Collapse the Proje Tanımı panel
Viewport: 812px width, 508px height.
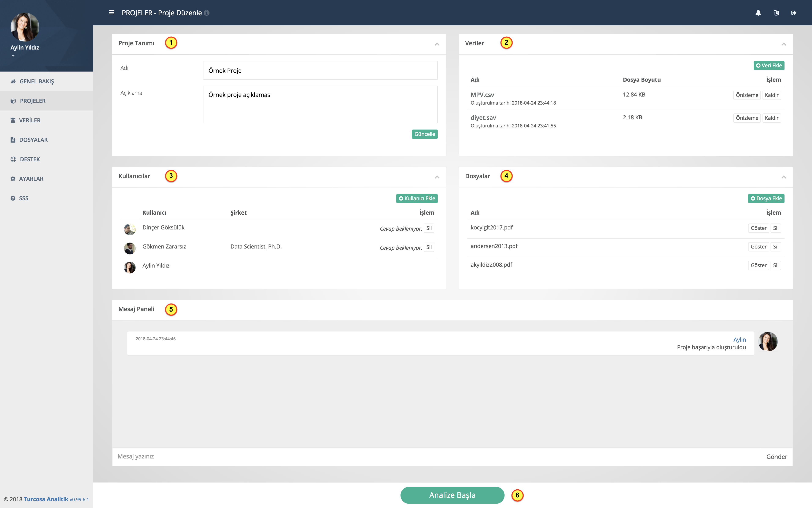[437, 44]
